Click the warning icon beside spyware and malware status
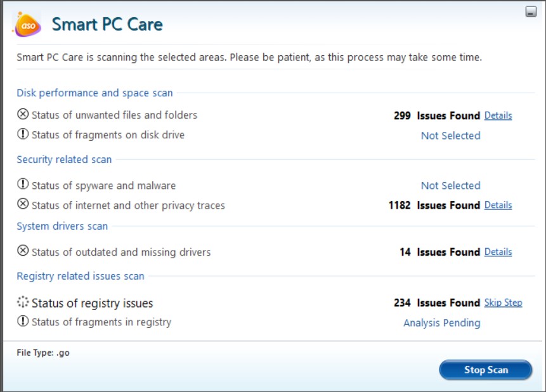 click(x=23, y=185)
